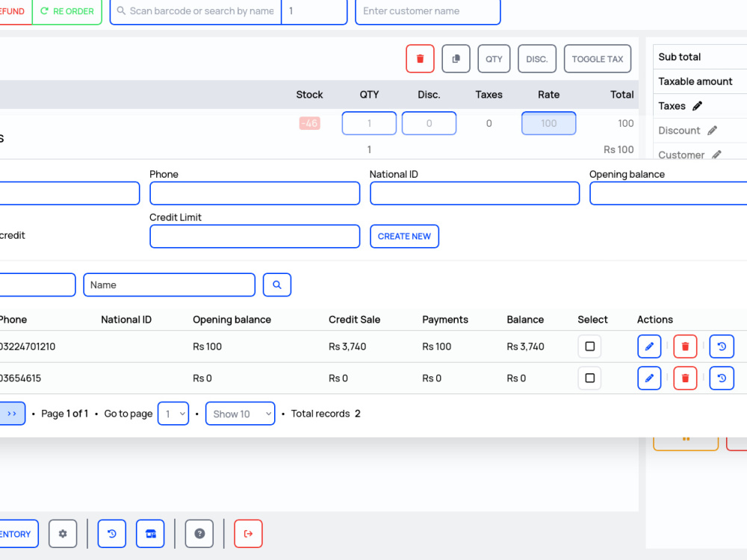Image resolution: width=747 pixels, height=560 pixels.
Task: Click the TOGGLE TAX button
Action: [598, 58]
